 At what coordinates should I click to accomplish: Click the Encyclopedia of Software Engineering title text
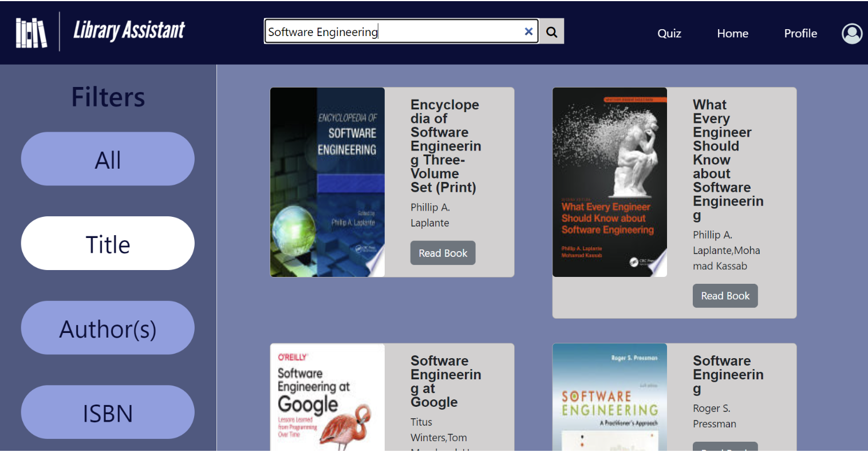[445, 146]
